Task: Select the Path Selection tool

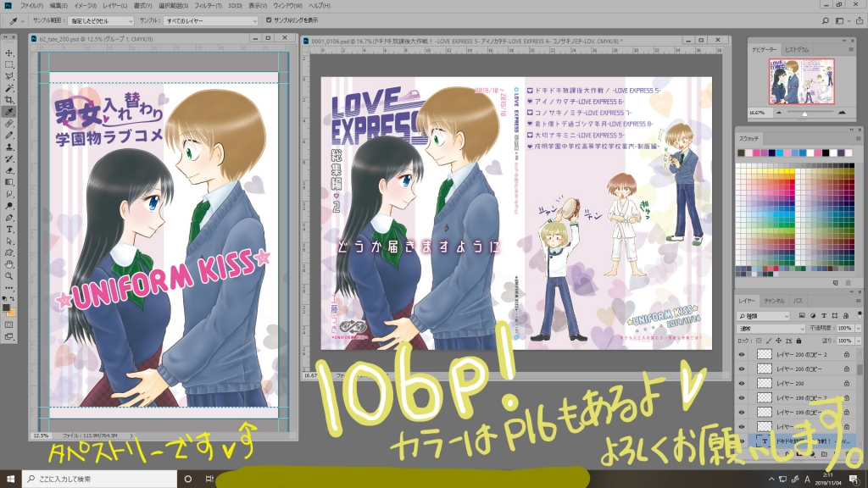Action: tap(9, 241)
